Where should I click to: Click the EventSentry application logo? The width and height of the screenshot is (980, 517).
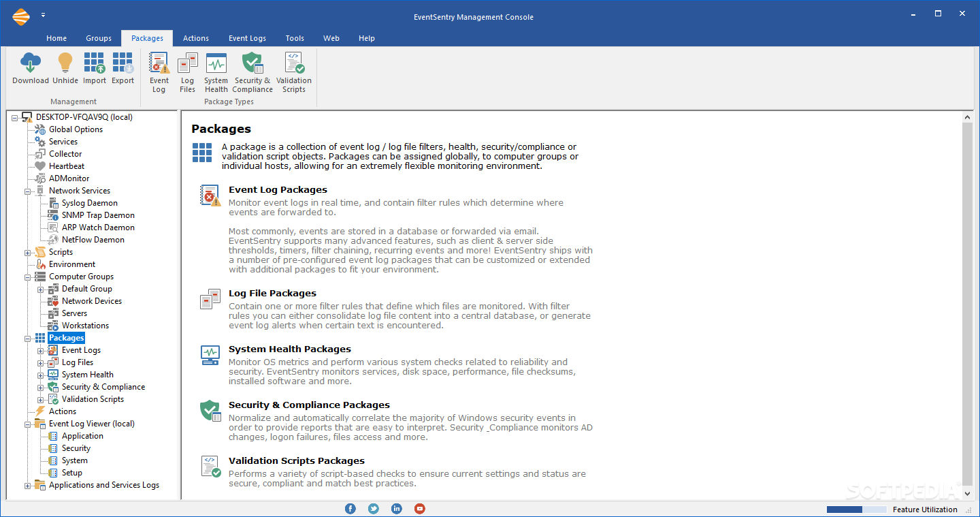click(x=21, y=16)
